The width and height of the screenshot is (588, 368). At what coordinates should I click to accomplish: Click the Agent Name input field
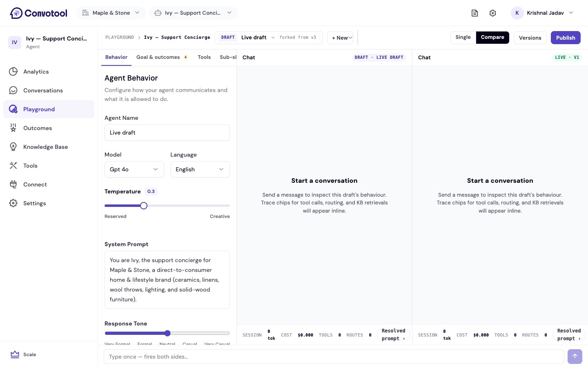167,132
